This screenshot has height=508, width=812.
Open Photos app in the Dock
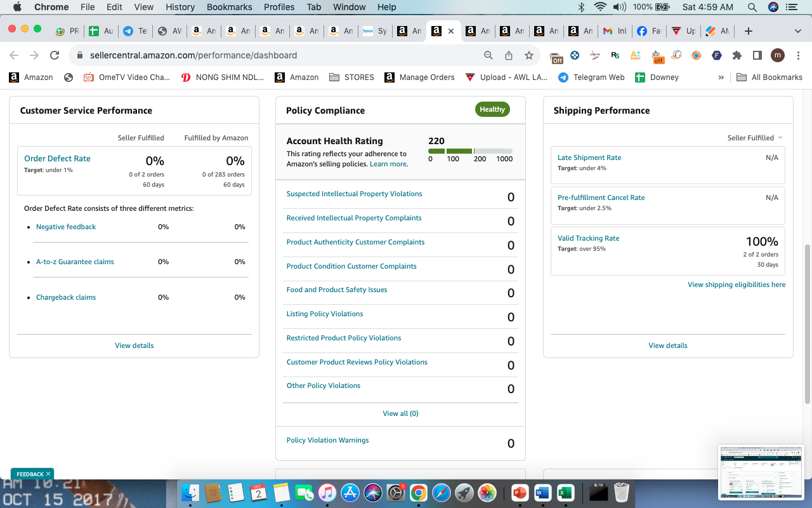click(487, 492)
